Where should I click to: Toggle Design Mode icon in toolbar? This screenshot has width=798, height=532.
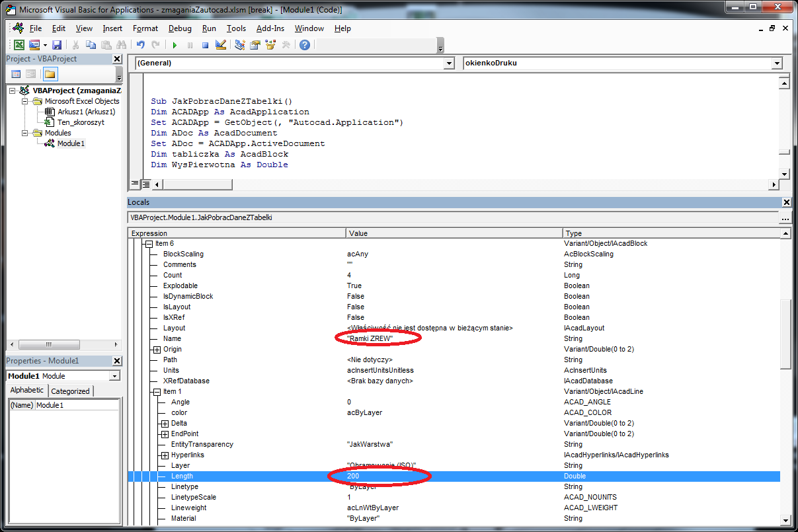(221, 45)
